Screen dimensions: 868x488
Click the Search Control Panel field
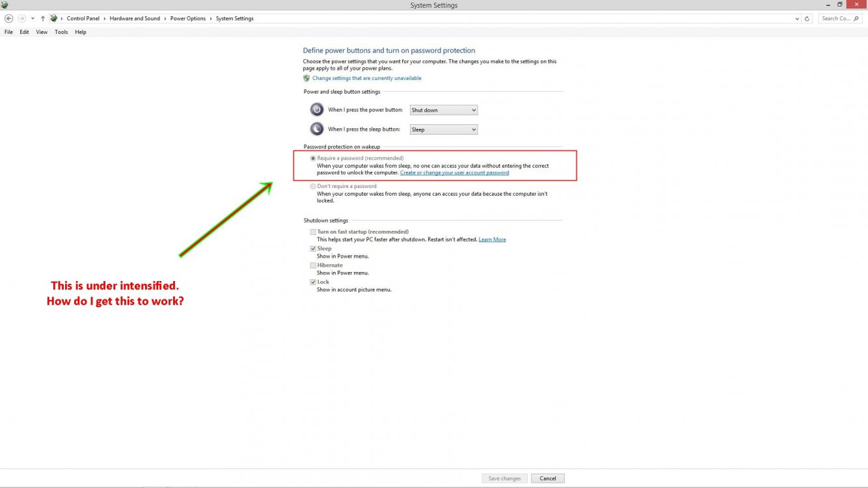(840, 18)
